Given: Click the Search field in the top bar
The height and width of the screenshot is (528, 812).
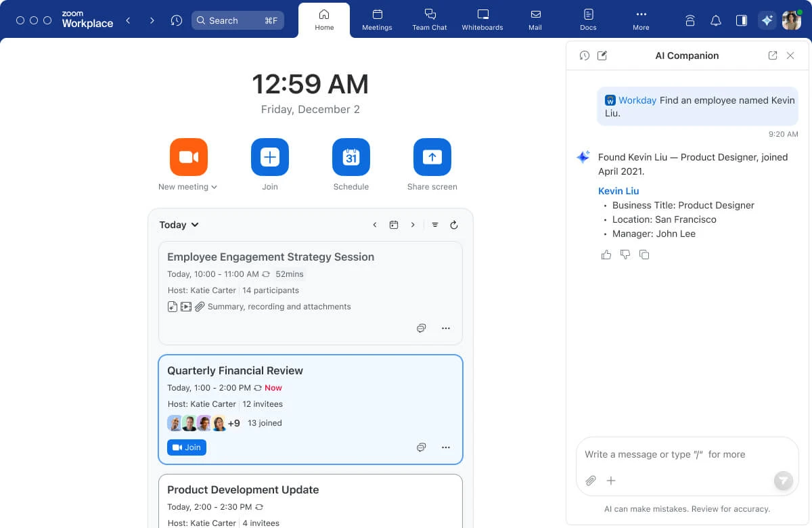Looking at the screenshot, I should click(238, 20).
